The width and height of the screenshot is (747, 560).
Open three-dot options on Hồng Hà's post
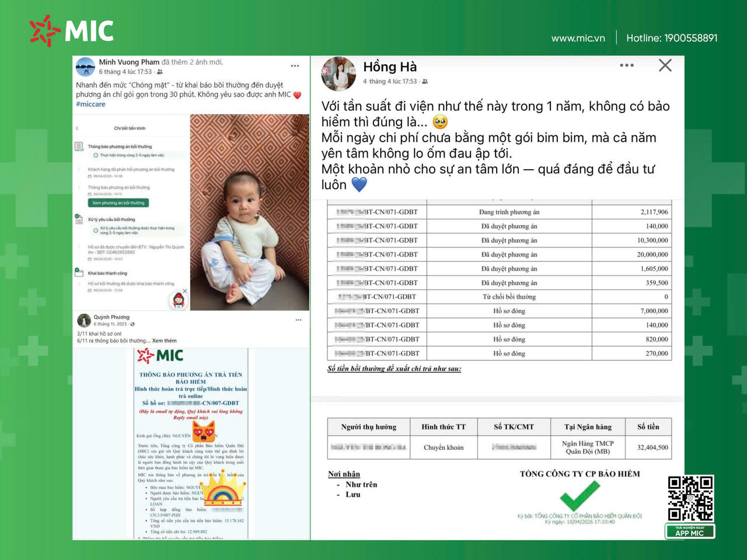[x=626, y=65]
